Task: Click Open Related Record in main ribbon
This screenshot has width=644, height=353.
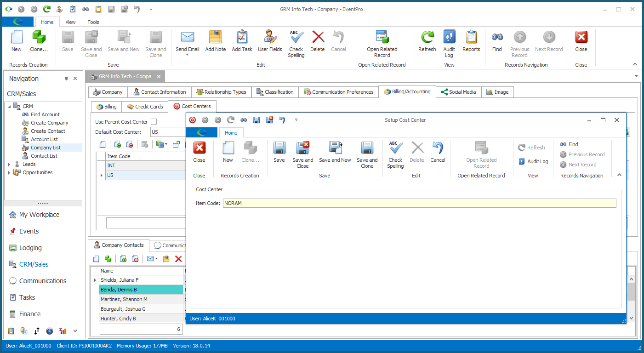Action: pos(382,44)
